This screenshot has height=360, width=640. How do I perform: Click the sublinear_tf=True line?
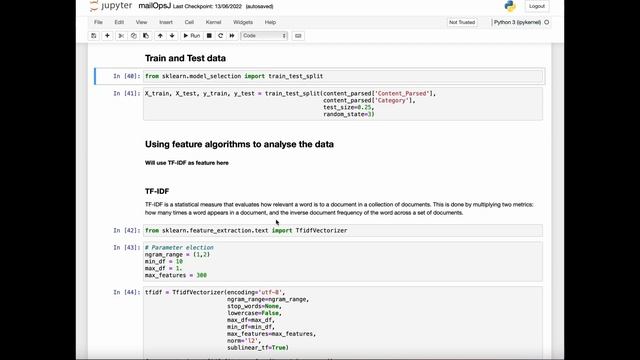[x=258, y=348]
